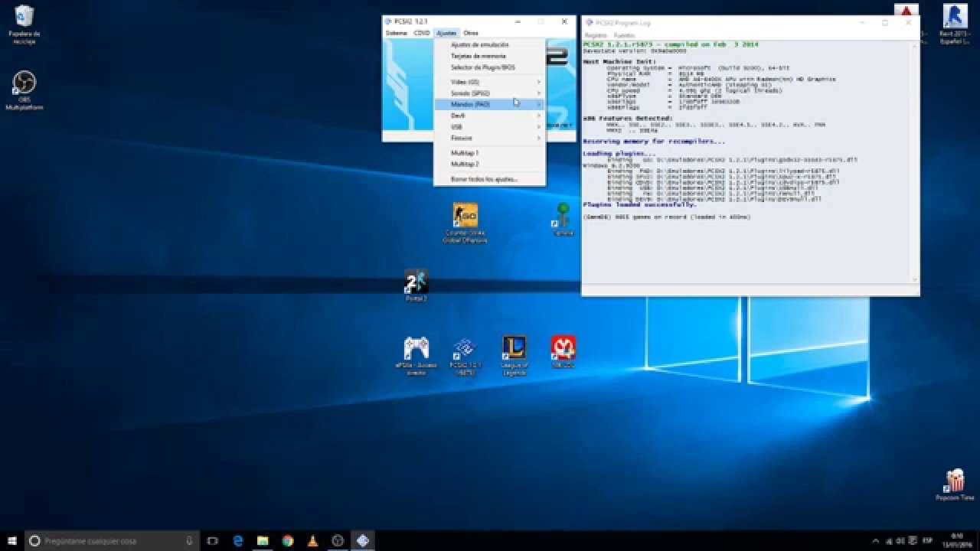Expand the Sonido (SPU2) submenu
Image resolution: width=980 pixels, height=551 pixels.
489,93
